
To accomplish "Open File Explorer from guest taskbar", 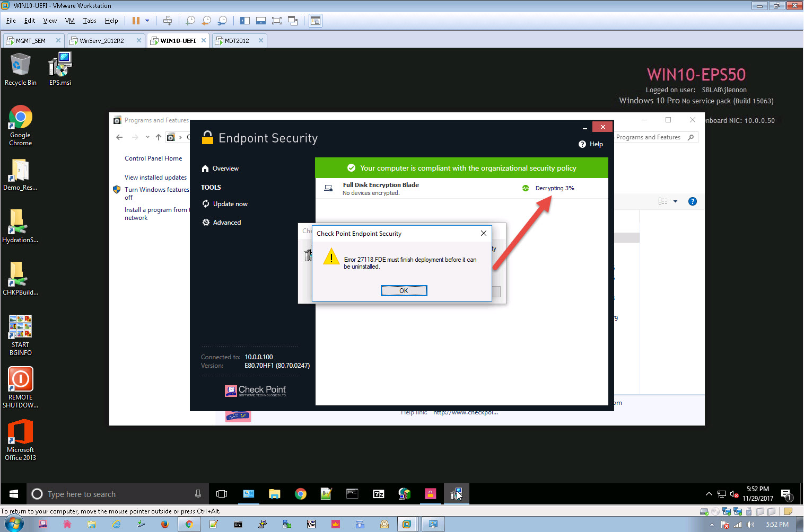I will coord(274,494).
